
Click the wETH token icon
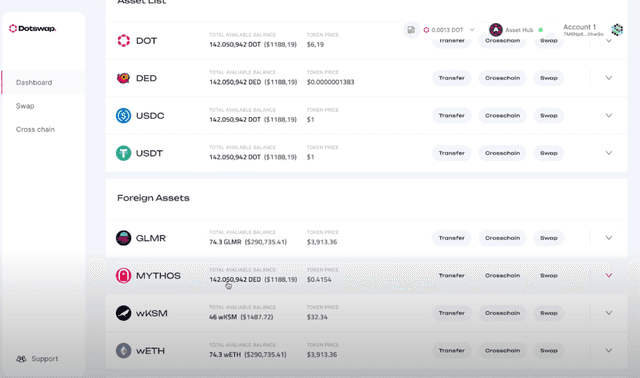123,351
